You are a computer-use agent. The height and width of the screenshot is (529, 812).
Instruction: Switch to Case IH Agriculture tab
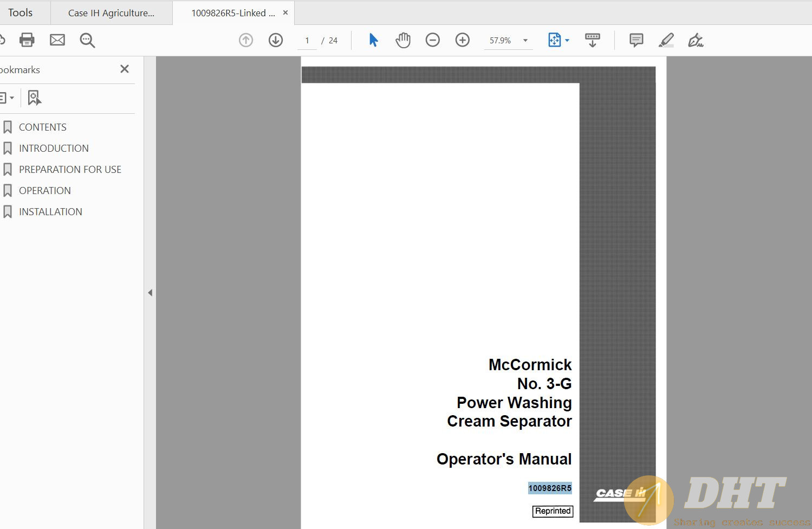pyautogui.click(x=111, y=13)
